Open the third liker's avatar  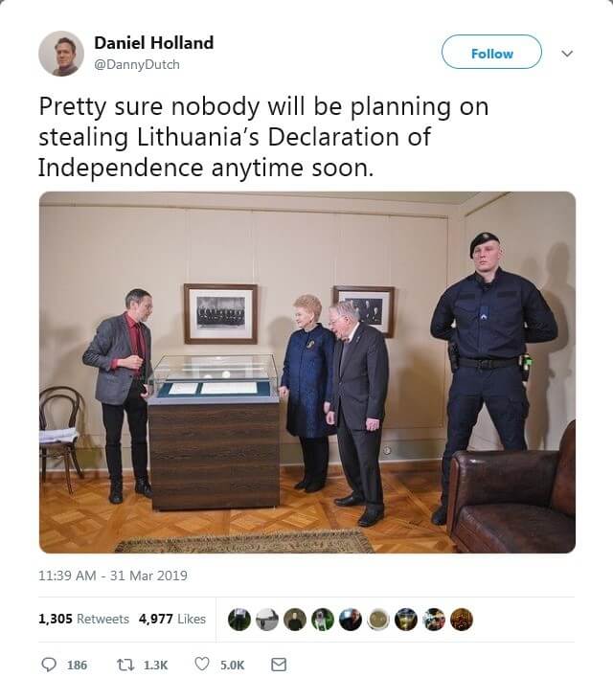295,620
